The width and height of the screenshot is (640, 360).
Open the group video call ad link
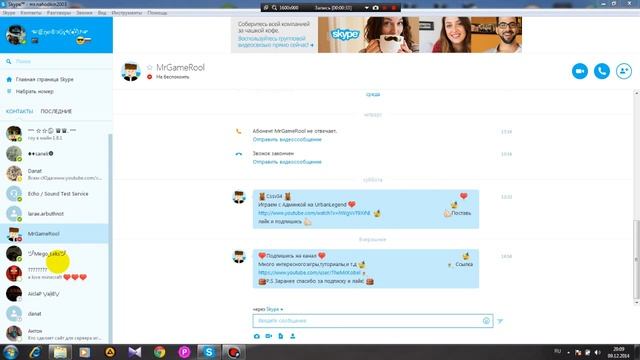pos(276,42)
